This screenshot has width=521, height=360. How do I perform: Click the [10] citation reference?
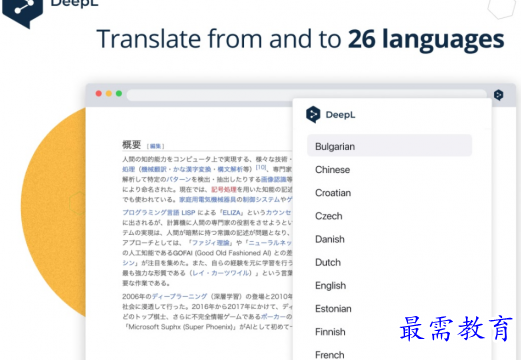pyautogui.click(x=261, y=167)
